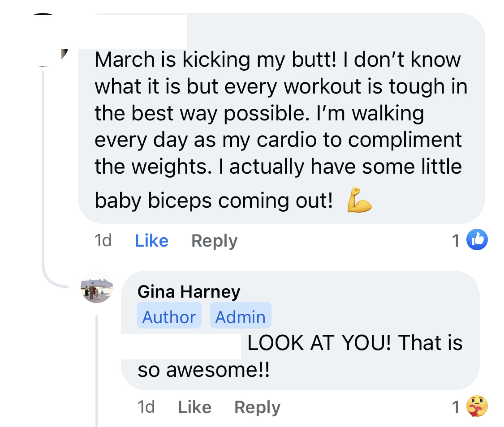The image size is (504, 427).
Task: Like the "March is kicking my butt" comment
Action: (151, 241)
